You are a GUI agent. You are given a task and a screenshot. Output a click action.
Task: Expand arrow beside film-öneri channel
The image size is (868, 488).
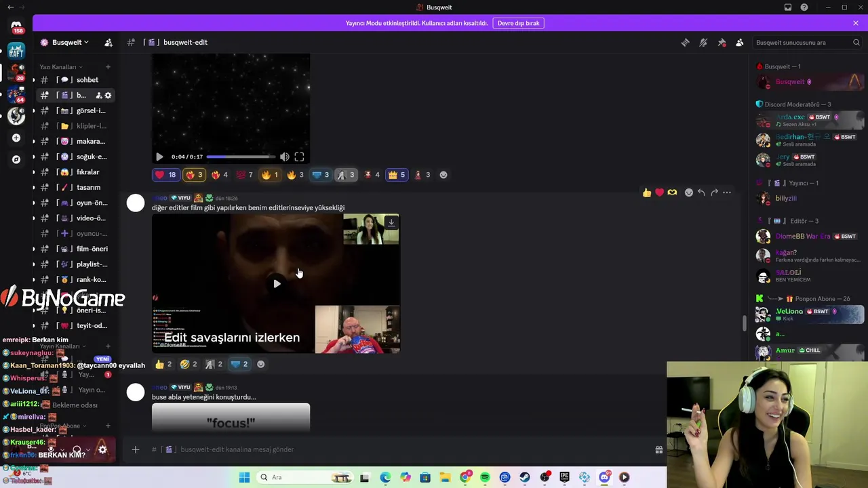pyautogui.click(x=34, y=249)
